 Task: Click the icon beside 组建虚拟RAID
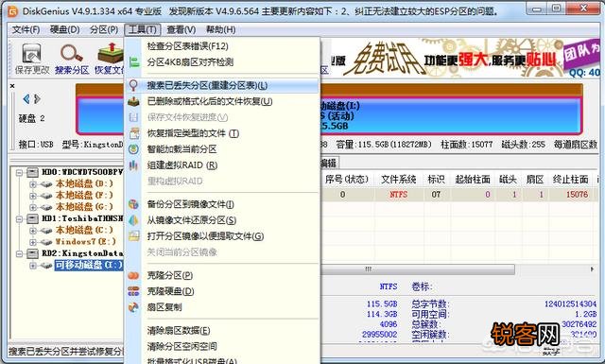(133, 165)
